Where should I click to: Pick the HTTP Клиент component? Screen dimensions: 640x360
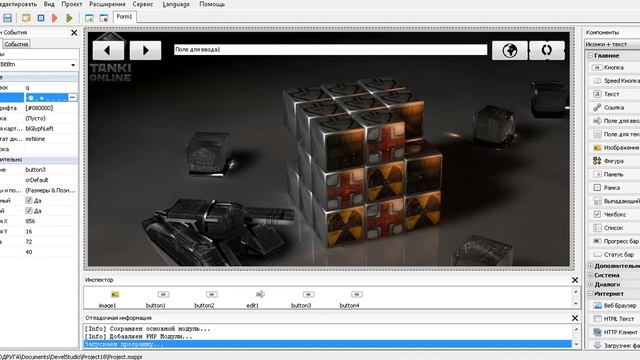tap(614, 332)
